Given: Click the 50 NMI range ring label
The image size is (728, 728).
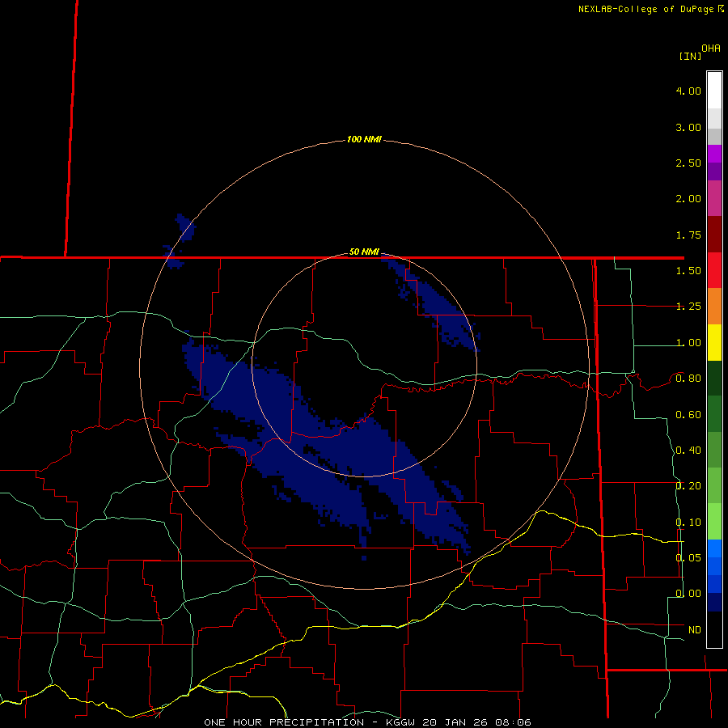Looking at the screenshot, I should (364, 252).
